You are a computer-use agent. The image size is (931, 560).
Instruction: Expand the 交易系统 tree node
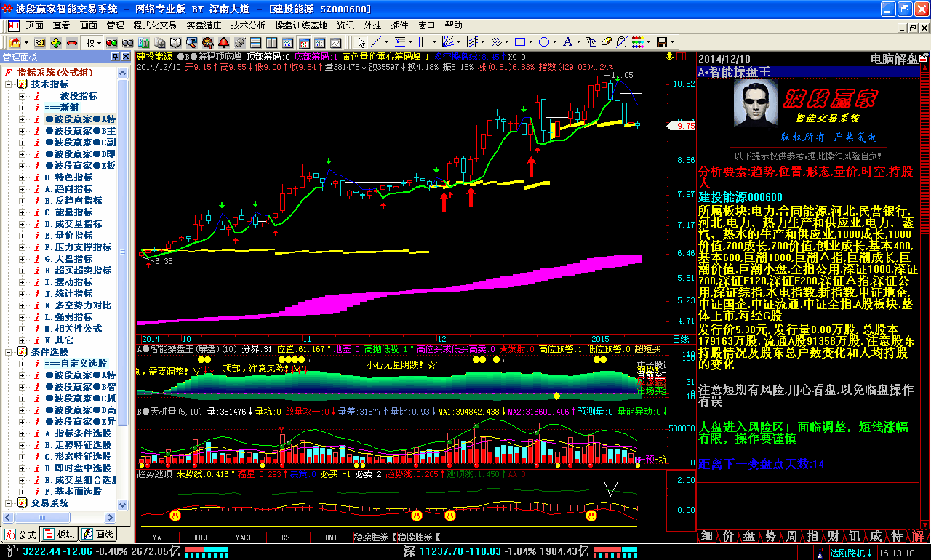[8, 503]
